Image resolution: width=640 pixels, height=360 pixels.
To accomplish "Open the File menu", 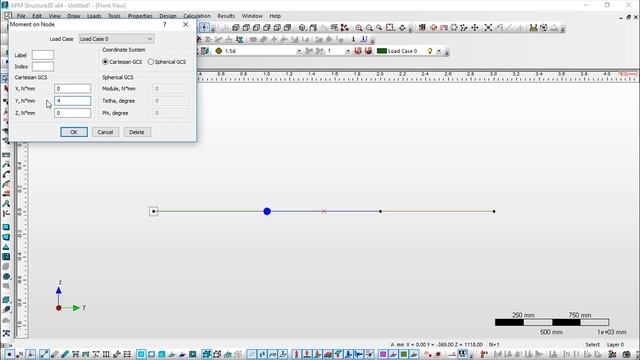I will [x=21, y=16].
